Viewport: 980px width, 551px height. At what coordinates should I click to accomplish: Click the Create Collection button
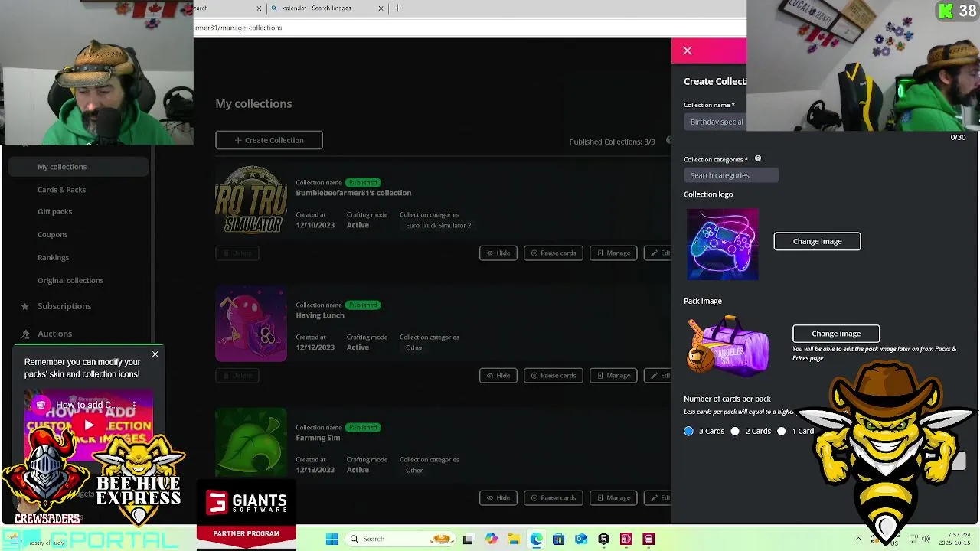pos(269,140)
